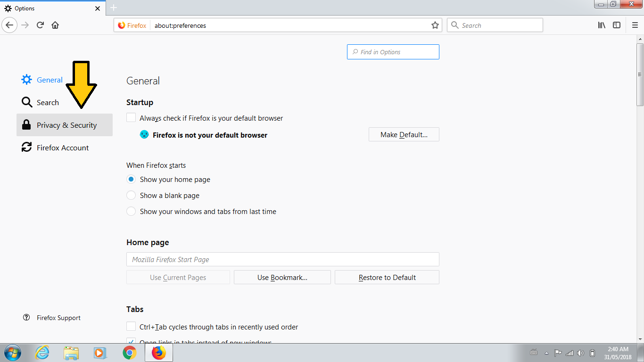The image size is (644, 362).
Task: Open the Firefox home page icon
Action: (x=55, y=25)
